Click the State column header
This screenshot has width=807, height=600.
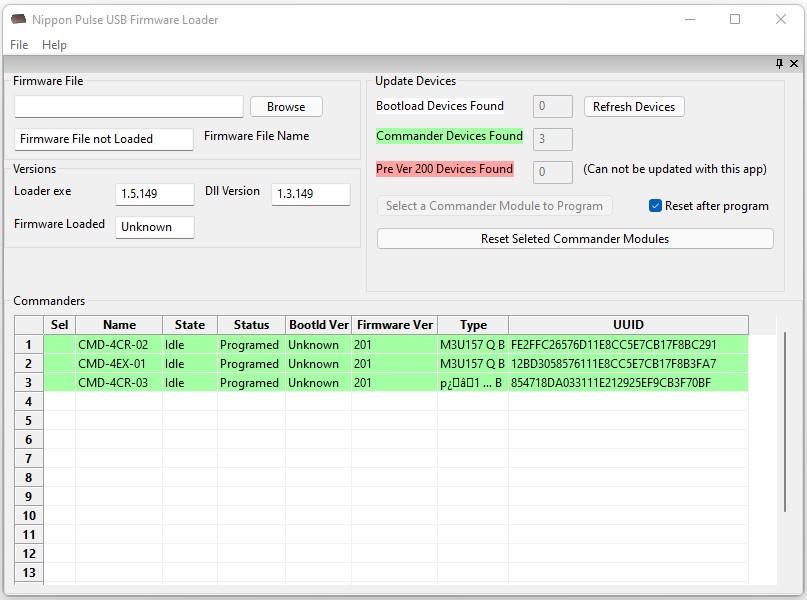190,325
